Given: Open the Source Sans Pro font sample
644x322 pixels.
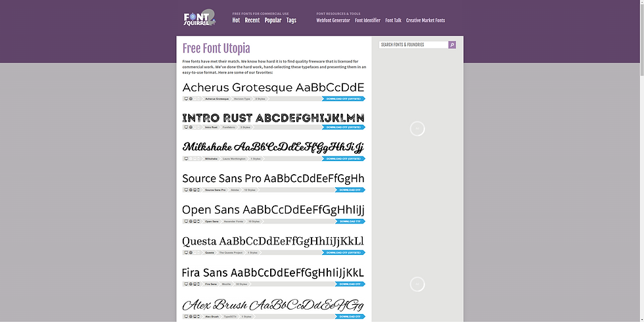Looking at the screenshot, I should point(273,179).
